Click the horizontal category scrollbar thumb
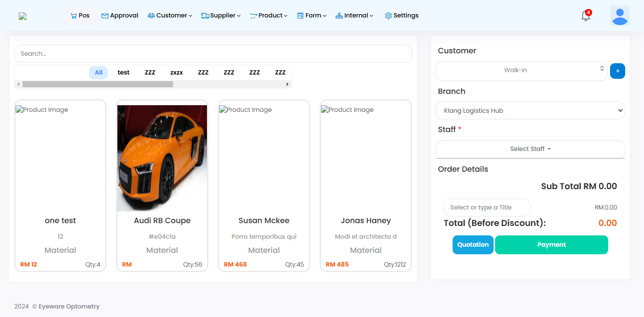 (x=98, y=84)
